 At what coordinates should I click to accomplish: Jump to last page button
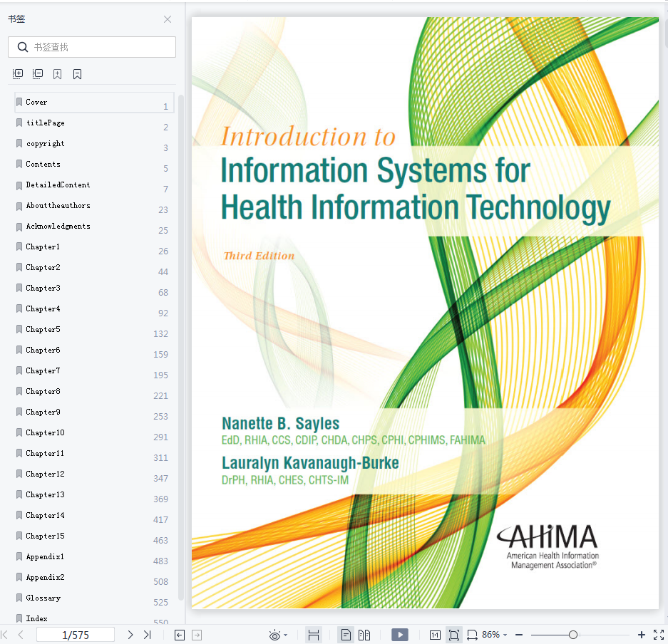tap(148, 635)
